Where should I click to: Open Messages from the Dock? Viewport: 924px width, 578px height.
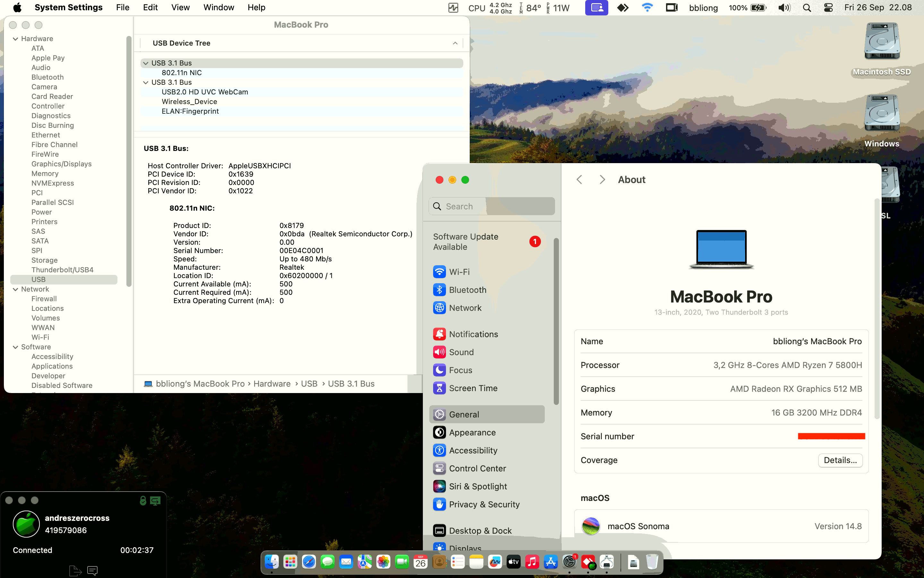click(x=328, y=562)
